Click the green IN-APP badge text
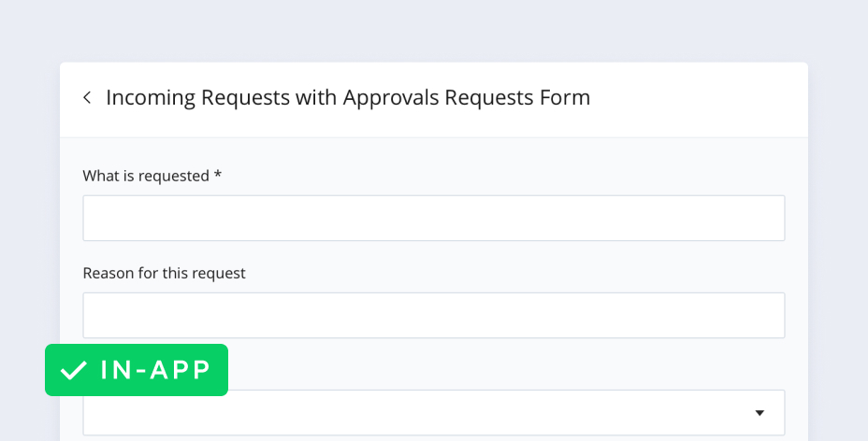The height and width of the screenshot is (441, 868). click(x=155, y=370)
